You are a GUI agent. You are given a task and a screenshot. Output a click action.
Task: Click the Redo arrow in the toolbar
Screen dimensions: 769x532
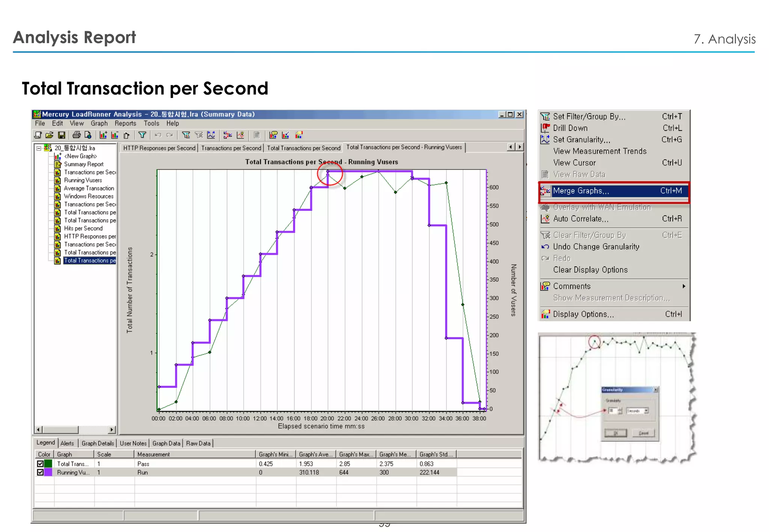pyautogui.click(x=170, y=135)
